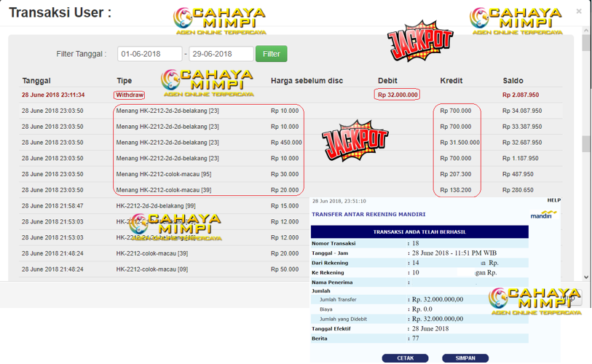The width and height of the screenshot is (592, 364).
Task: Click the start date field 01-06-2018
Action: pos(149,54)
